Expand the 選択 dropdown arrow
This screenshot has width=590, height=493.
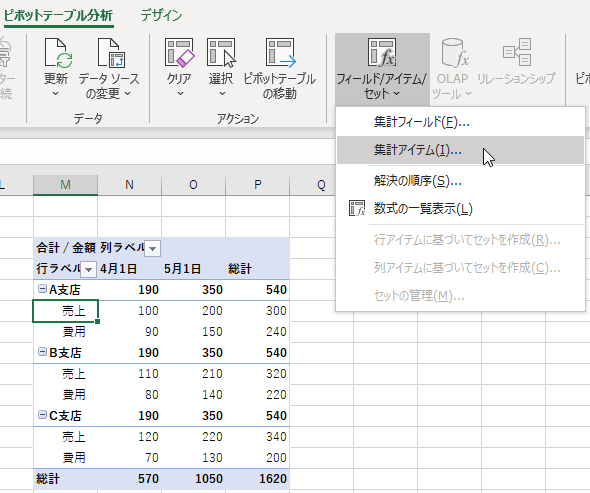[x=222, y=93]
